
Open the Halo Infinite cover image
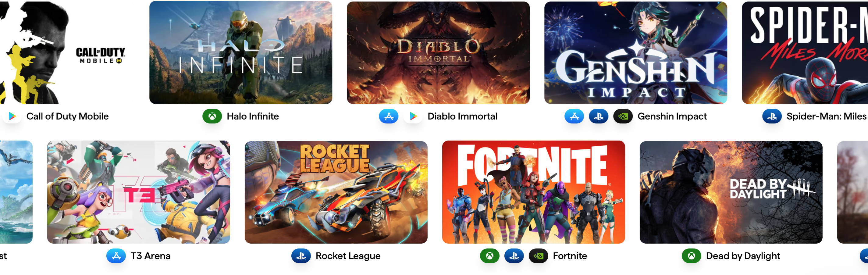click(x=240, y=52)
